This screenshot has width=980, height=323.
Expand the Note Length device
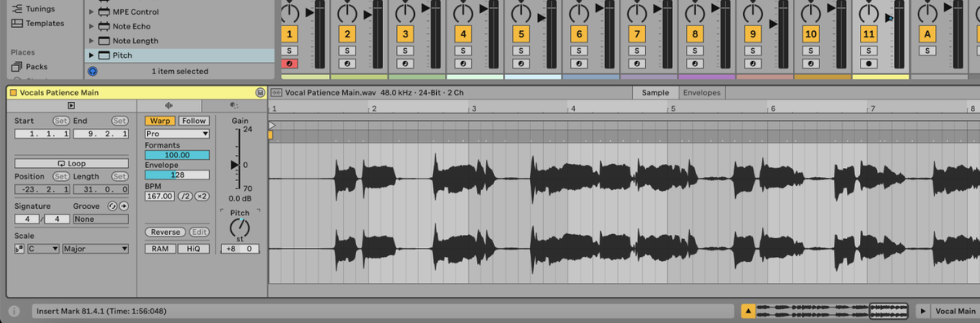click(x=91, y=41)
